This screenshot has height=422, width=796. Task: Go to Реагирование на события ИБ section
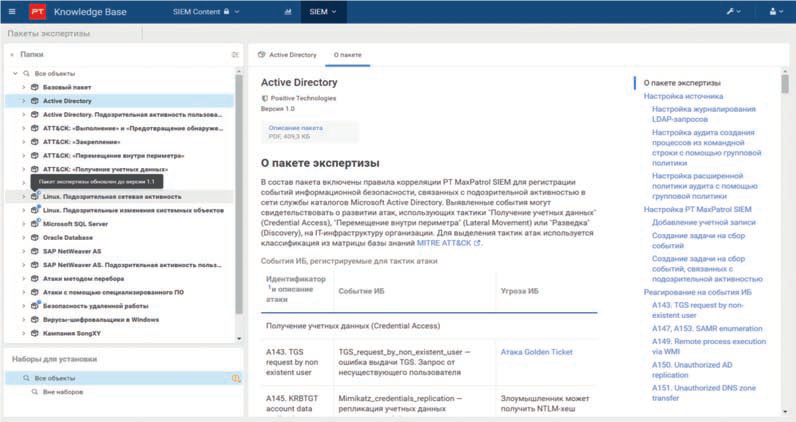coord(698,292)
